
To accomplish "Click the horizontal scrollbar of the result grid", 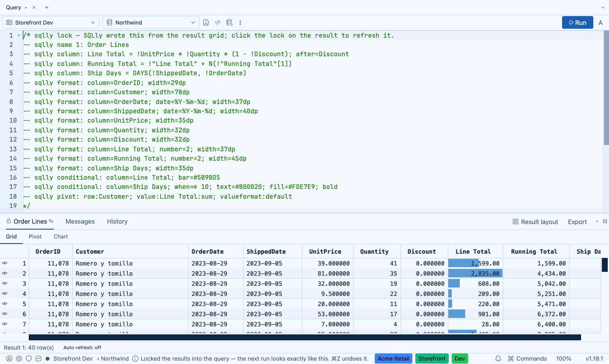I will pos(304,337).
